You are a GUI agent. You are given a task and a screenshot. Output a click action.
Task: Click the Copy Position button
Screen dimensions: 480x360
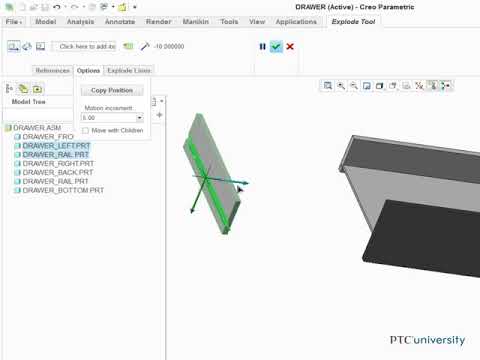(112, 90)
